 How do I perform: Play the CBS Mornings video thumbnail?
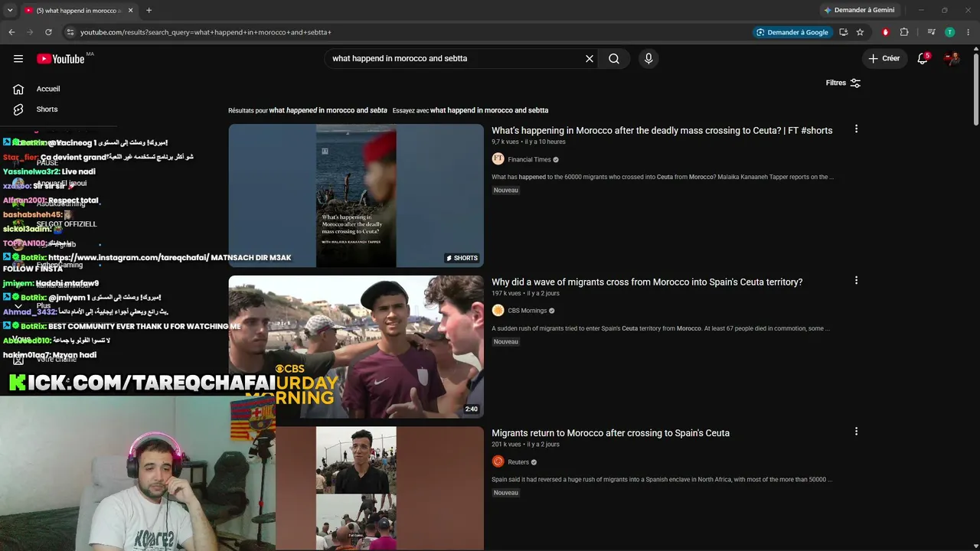click(356, 347)
